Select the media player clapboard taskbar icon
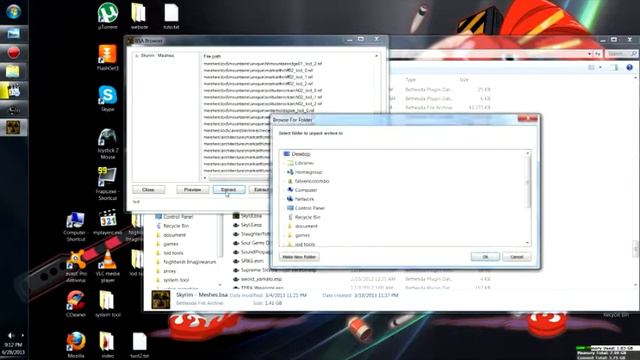 pyautogui.click(x=13, y=91)
